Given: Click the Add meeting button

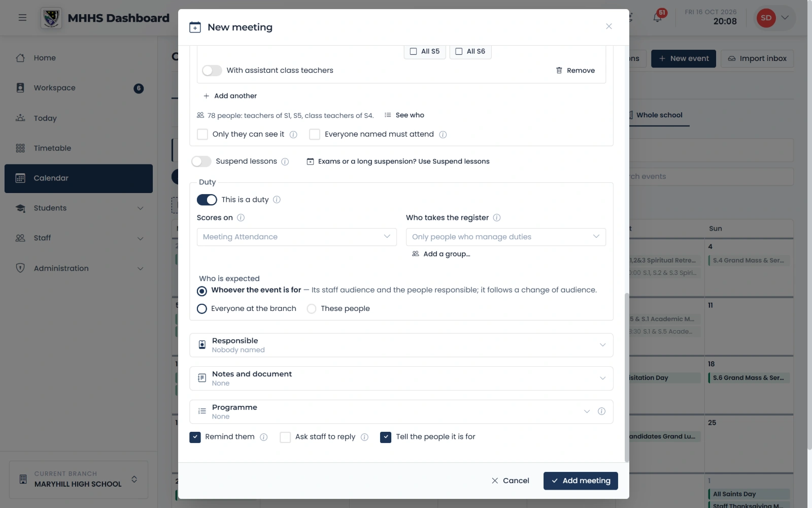Looking at the screenshot, I should [581, 481].
